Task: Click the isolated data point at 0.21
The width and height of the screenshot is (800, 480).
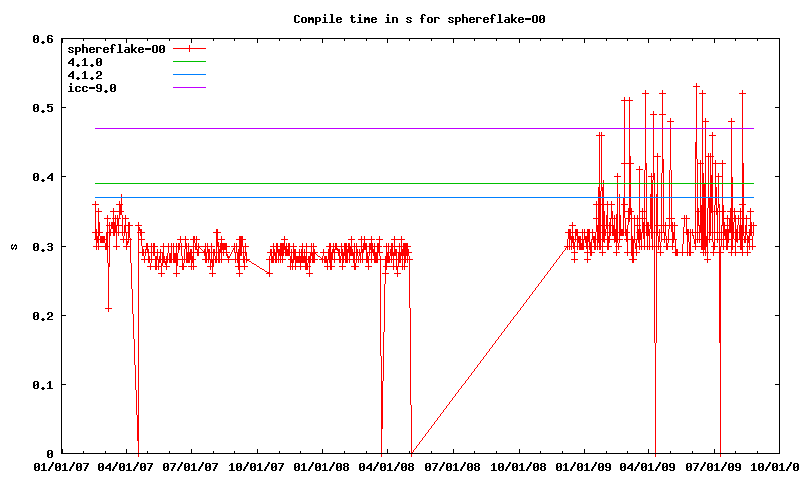Action: [108, 309]
